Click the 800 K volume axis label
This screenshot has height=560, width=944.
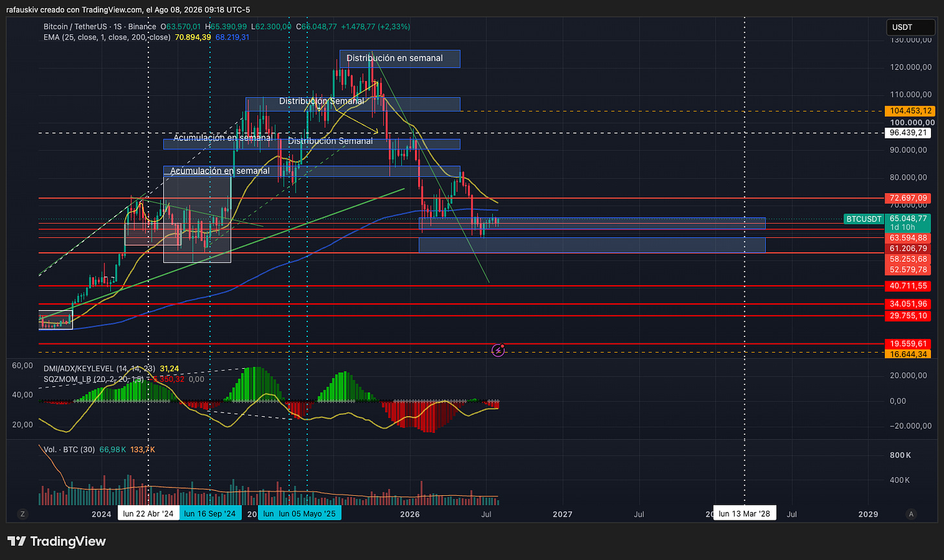[901, 456]
